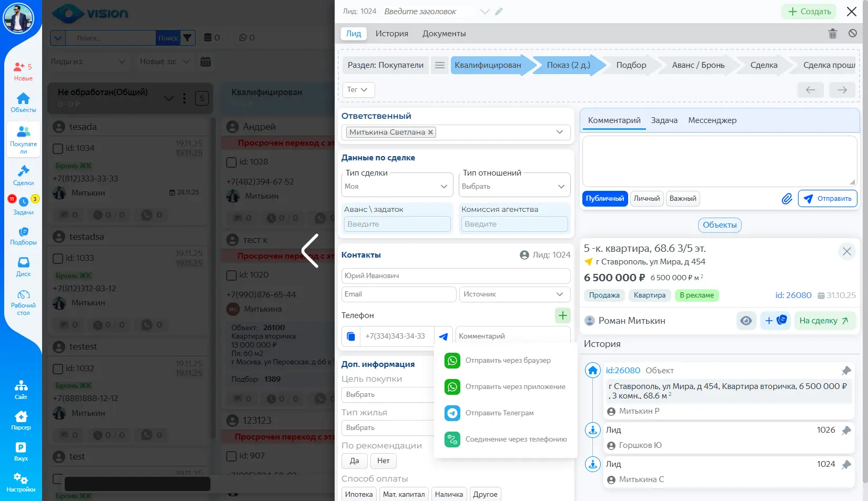
Task: Select Да for По рекомендации
Action: click(x=354, y=461)
